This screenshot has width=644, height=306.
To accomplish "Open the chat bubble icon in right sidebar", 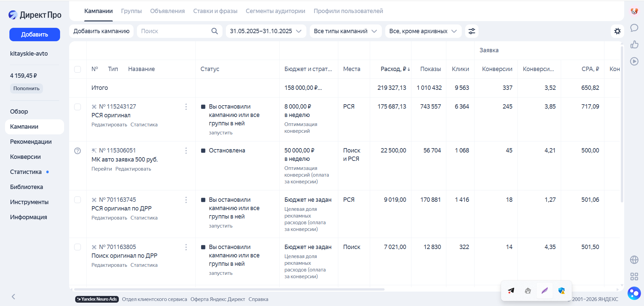I will coord(634,28).
